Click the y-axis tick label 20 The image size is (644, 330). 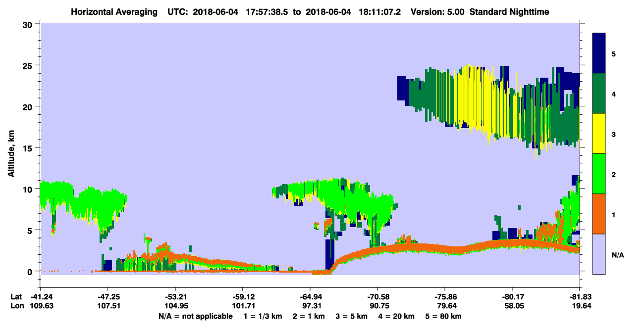click(28, 106)
